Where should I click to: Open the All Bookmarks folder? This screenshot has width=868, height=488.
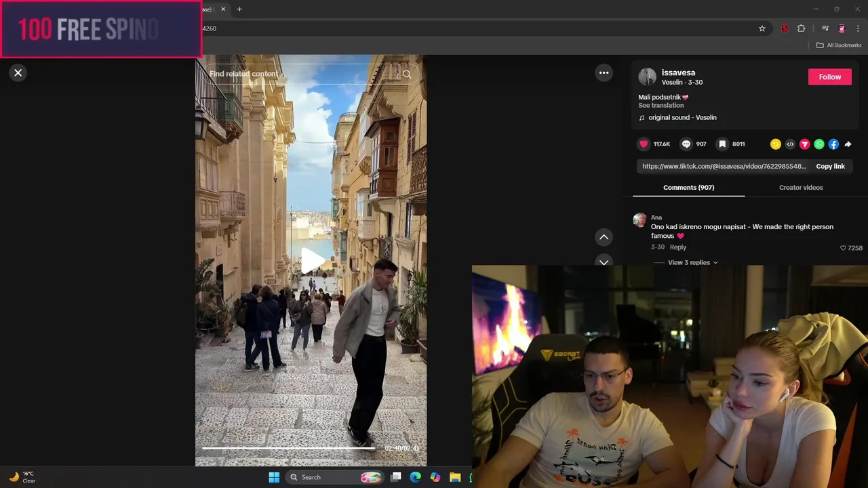click(839, 45)
